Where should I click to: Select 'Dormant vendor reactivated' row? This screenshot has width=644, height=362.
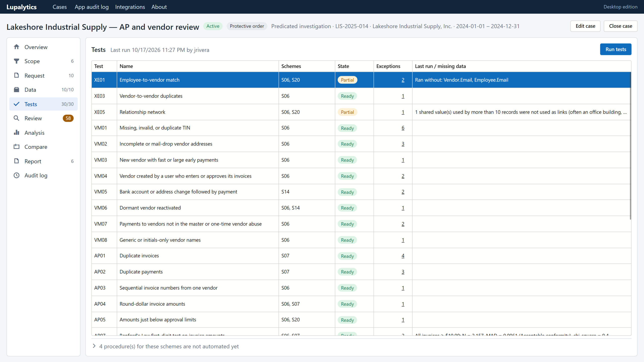(x=361, y=208)
